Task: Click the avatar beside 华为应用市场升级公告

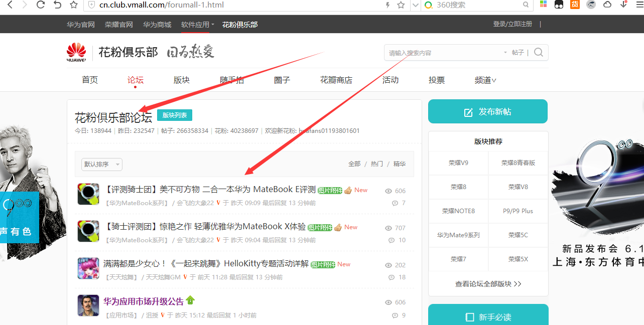Action: 88,305
